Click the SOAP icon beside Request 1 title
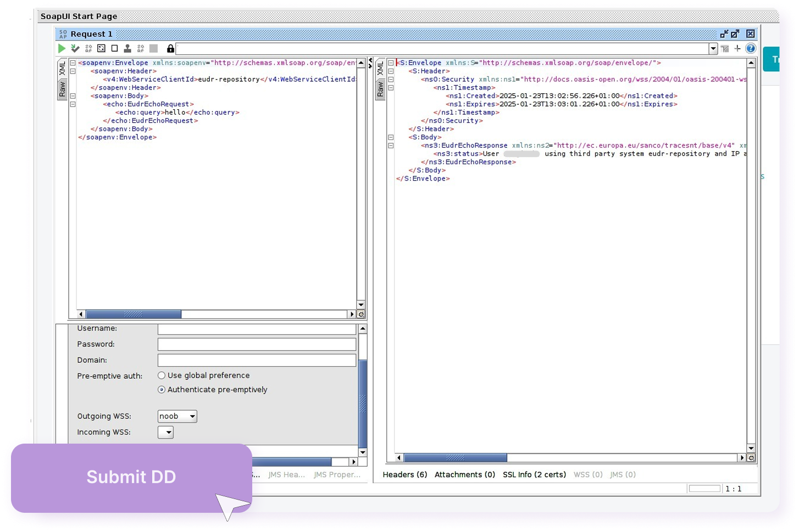 point(63,34)
